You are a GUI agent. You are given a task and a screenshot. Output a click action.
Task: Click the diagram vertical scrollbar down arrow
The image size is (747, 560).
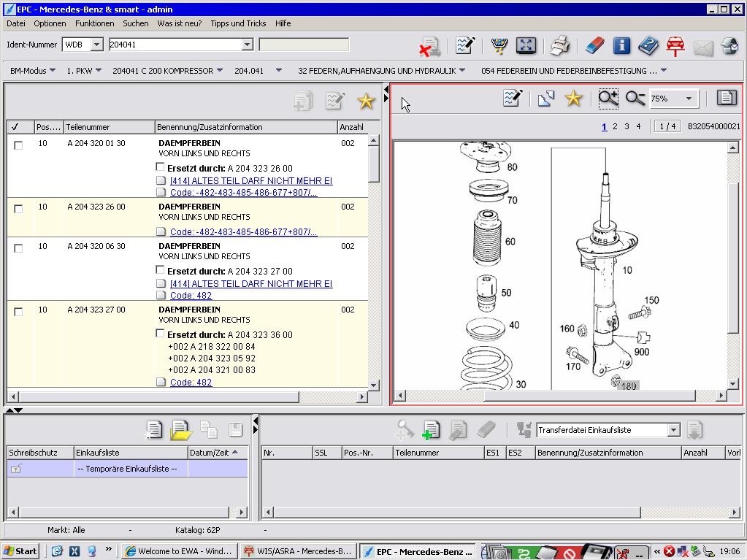click(x=732, y=384)
